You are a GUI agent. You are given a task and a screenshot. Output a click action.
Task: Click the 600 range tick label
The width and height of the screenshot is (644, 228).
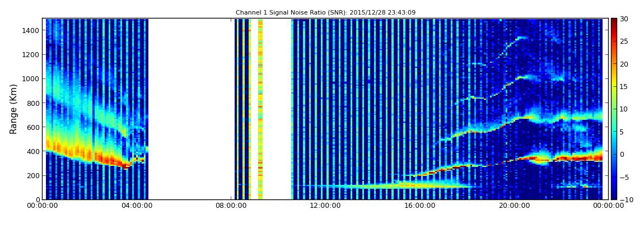[x=34, y=127]
